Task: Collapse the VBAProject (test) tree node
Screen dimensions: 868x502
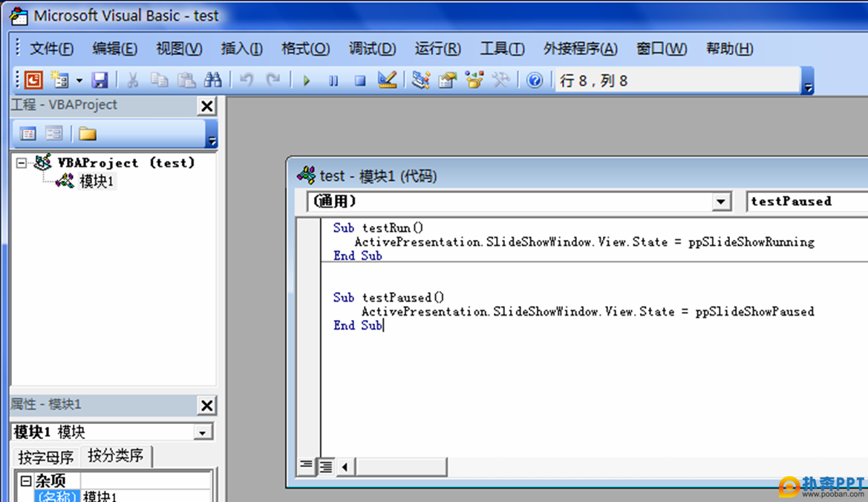Action: 21,163
